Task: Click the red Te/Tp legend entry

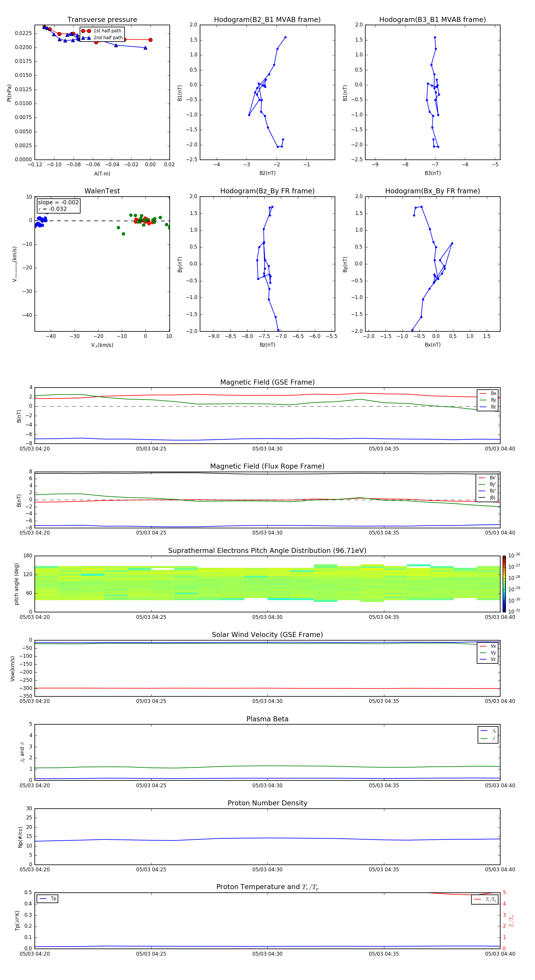Action: click(485, 900)
